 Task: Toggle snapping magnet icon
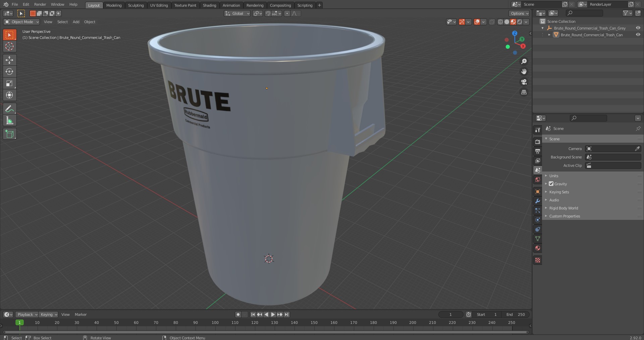(268, 13)
